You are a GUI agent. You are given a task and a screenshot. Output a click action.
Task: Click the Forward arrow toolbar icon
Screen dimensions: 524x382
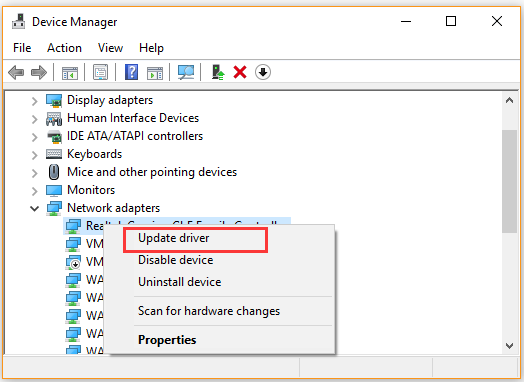coord(39,72)
